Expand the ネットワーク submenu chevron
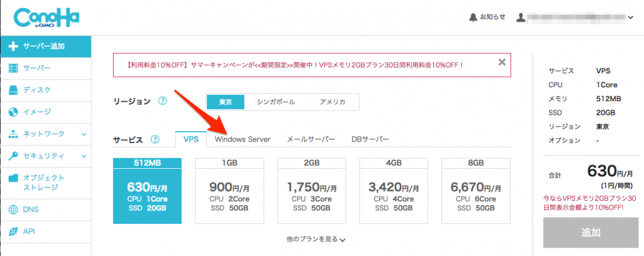644x256 pixels. tap(84, 134)
